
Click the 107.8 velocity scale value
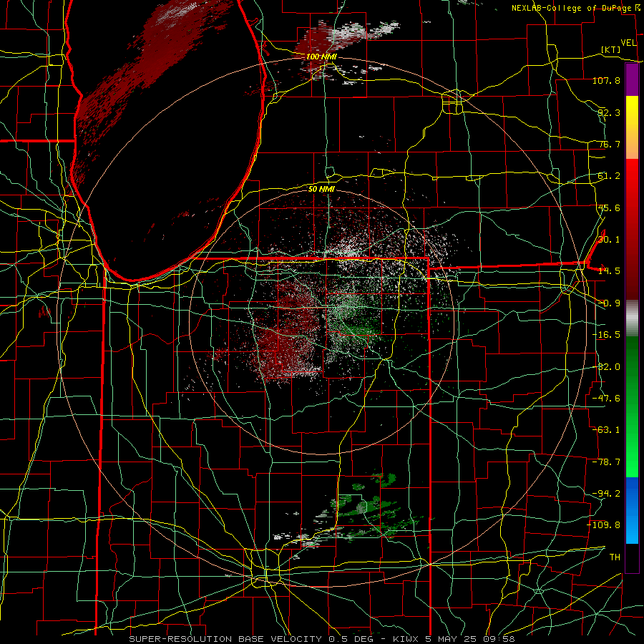point(606,80)
